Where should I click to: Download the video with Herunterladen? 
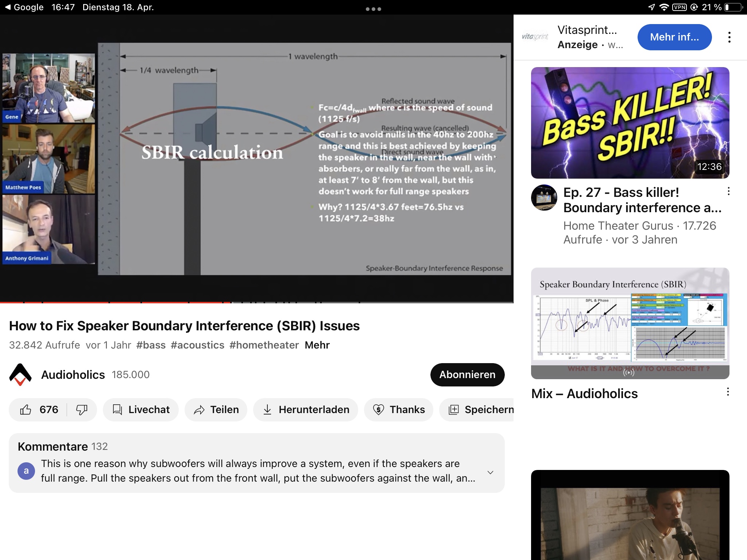pos(306,410)
